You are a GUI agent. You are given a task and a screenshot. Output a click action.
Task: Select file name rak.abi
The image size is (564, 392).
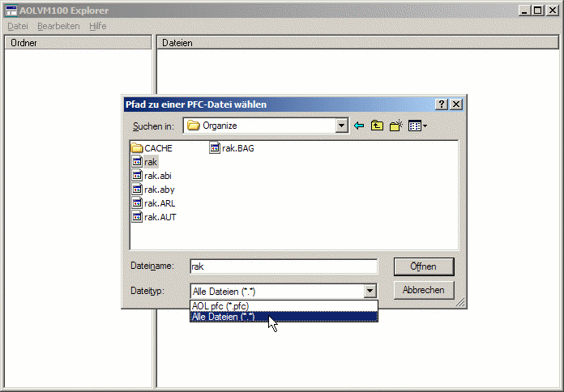click(158, 176)
